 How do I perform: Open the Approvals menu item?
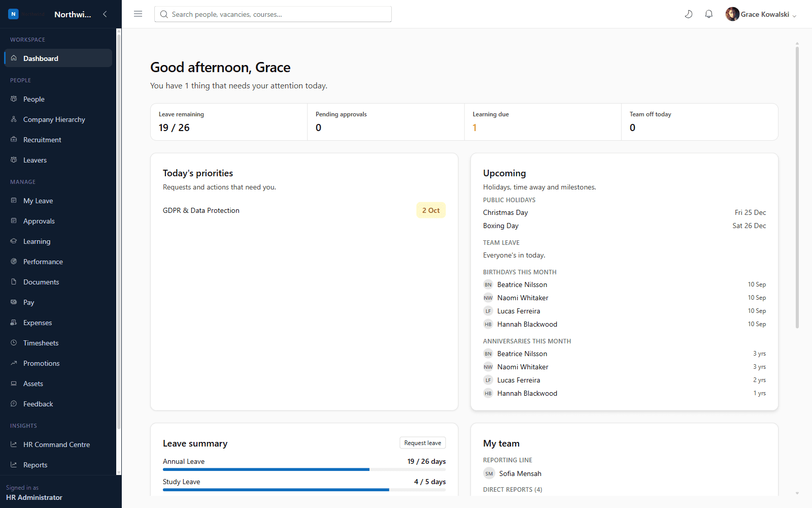pyautogui.click(x=58, y=221)
